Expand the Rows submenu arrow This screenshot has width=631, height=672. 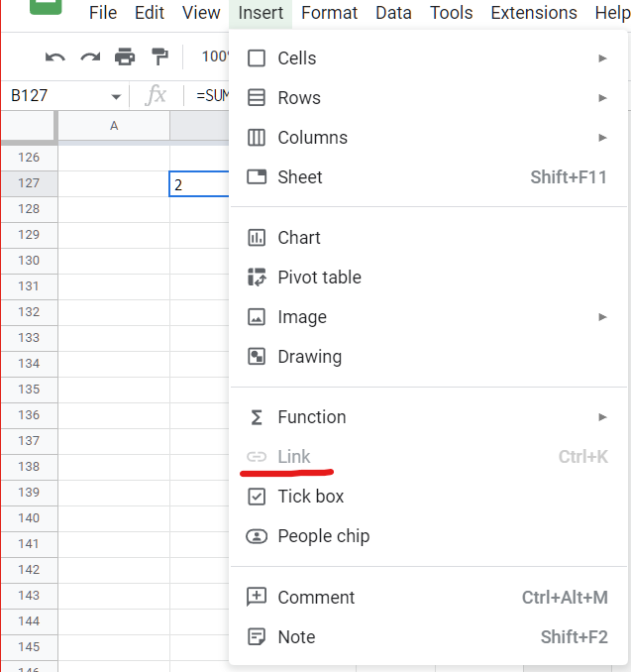click(602, 98)
